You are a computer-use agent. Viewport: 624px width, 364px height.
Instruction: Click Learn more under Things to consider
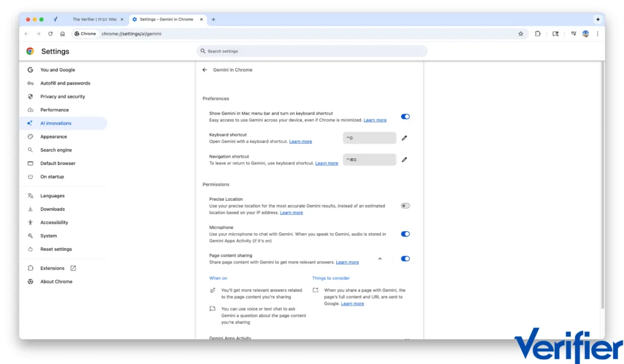[352, 304]
